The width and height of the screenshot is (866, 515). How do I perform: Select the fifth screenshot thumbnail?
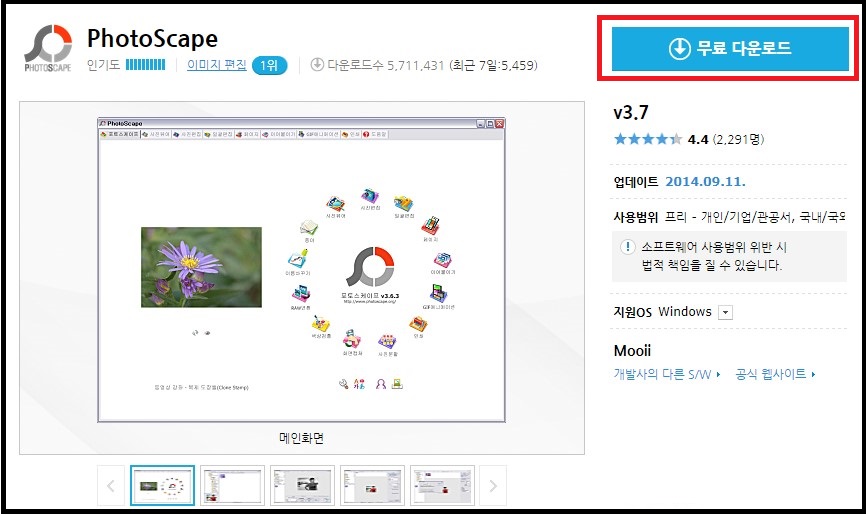pos(442,486)
